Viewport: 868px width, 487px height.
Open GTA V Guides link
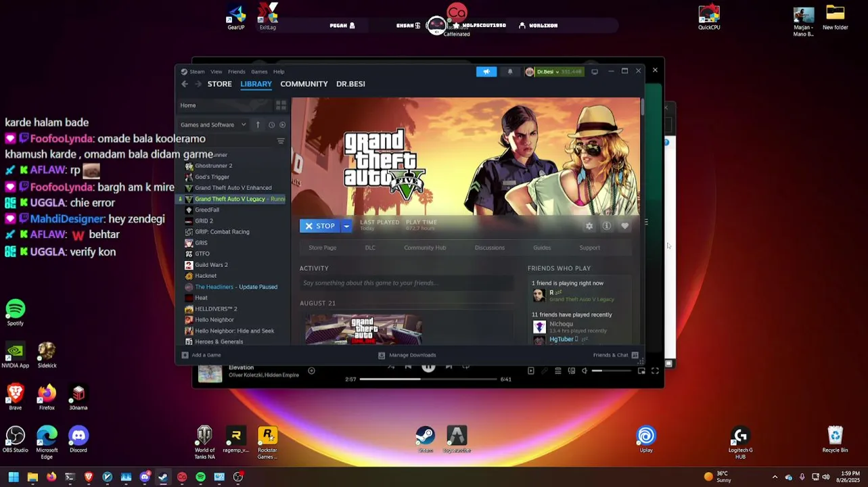coord(542,248)
